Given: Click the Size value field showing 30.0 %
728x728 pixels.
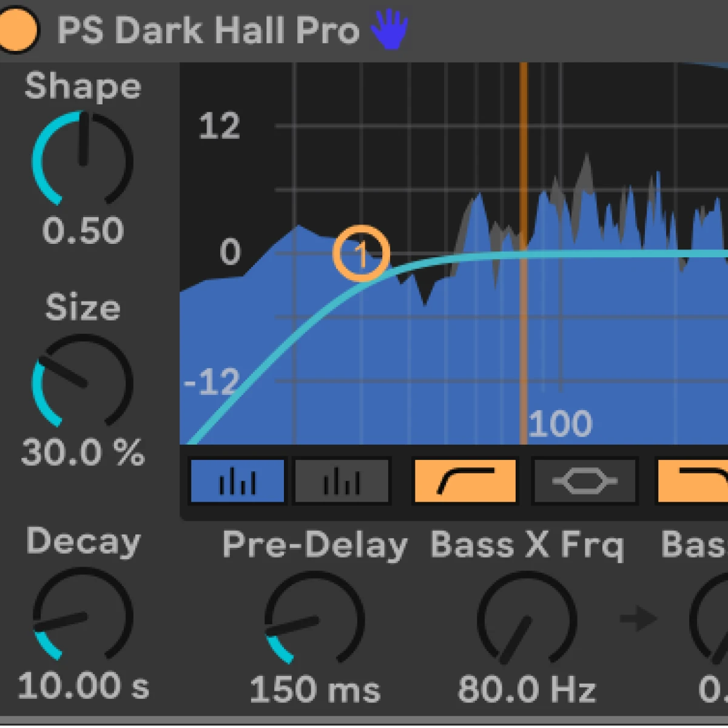Looking at the screenshot, I should [83, 453].
